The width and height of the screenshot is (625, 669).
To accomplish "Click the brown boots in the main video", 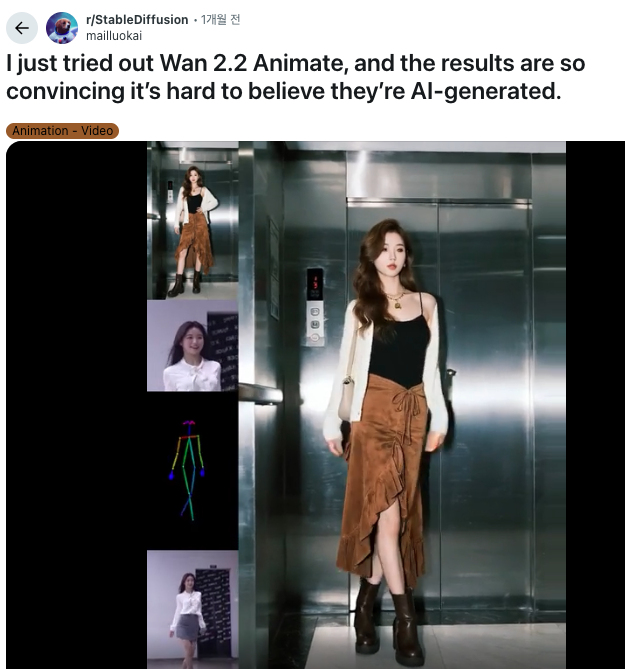I will (x=389, y=621).
